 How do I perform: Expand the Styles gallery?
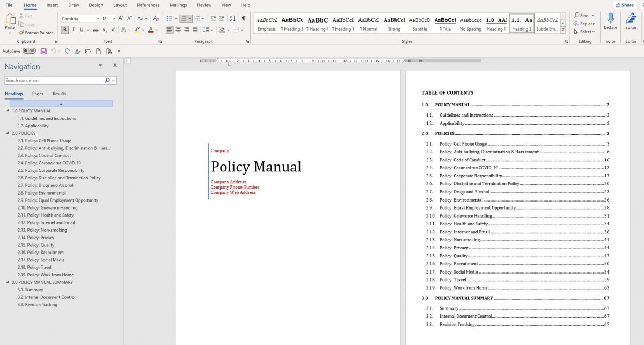click(563, 30)
